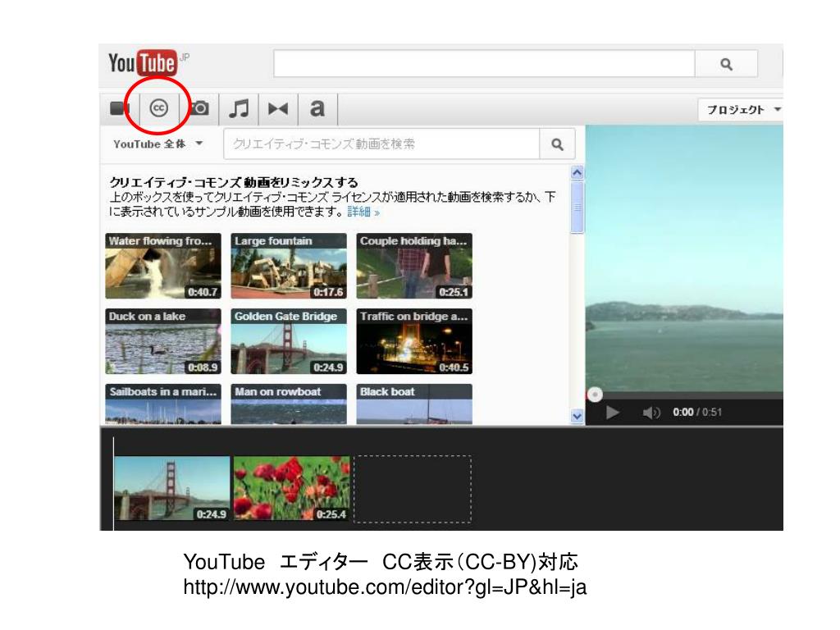Focus the クリエイティブ・コモンズ動画を検索 field
840x630 pixels.
click(381, 144)
